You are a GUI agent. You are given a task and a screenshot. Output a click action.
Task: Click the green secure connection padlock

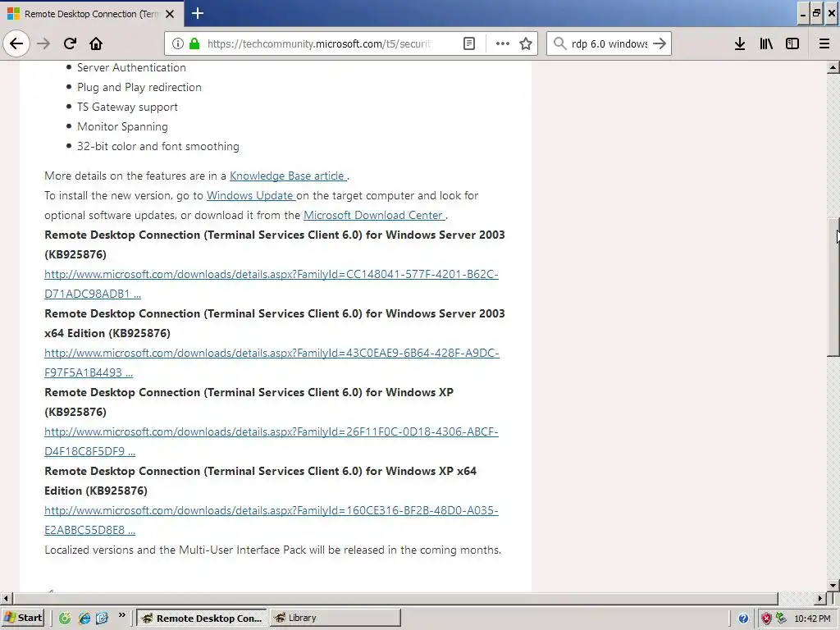click(194, 43)
